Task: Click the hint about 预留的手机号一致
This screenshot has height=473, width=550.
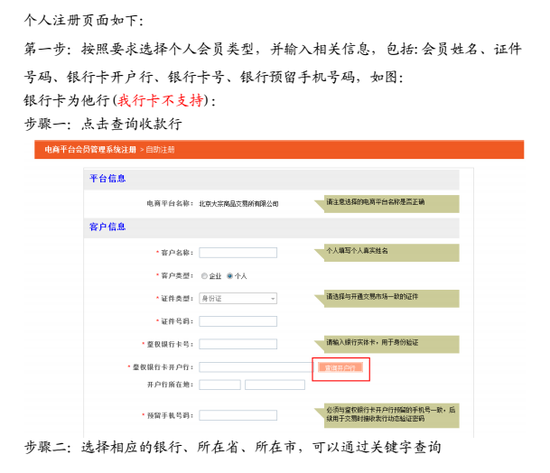Action: click(391, 414)
